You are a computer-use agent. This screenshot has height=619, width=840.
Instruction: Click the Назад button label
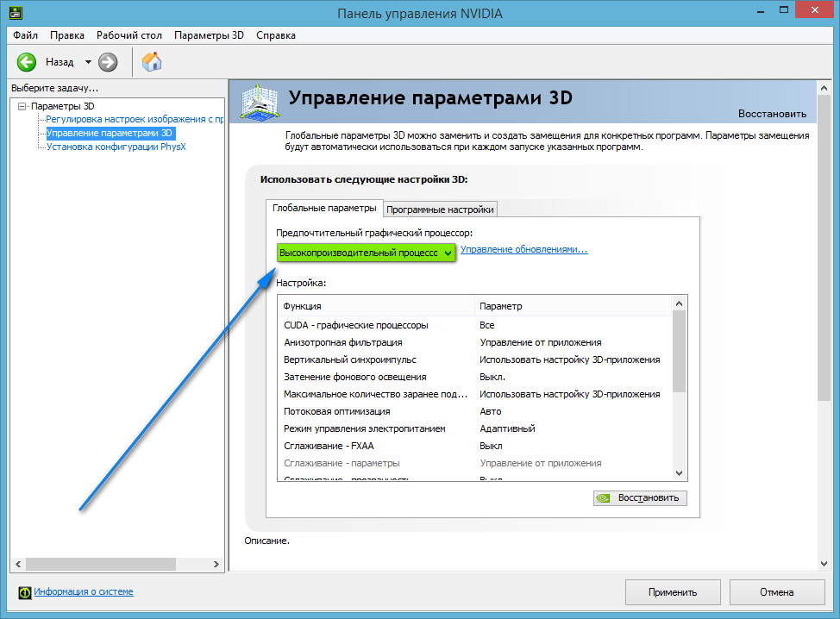60,62
